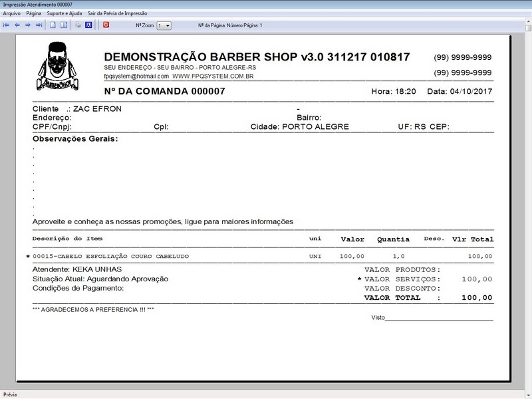Click red power exit icon
Screen dimensions: 532x399
tap(106, 25)
